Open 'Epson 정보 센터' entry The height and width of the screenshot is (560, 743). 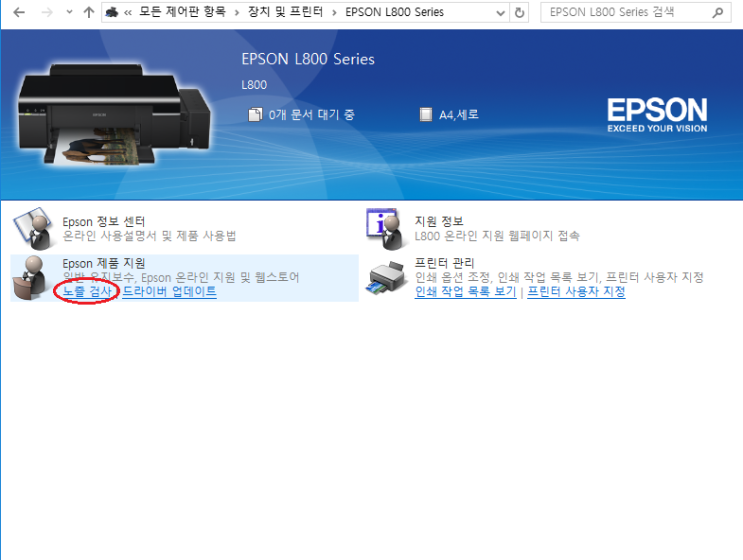tap(103, 221)
